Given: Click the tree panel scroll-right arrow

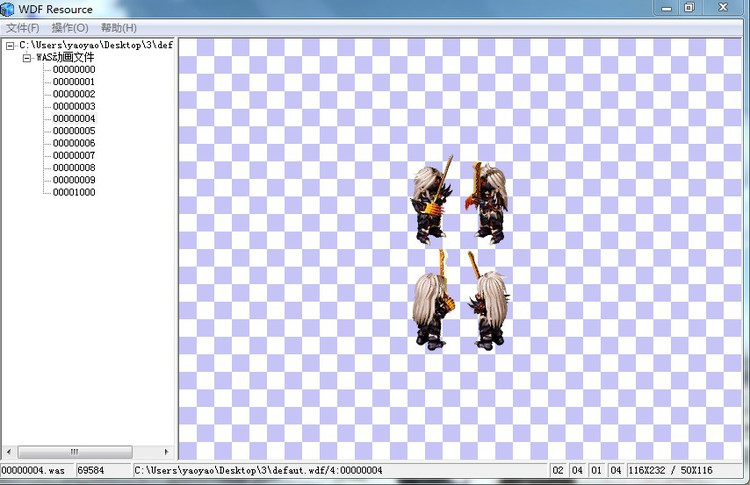Looking at the screenshot, I should tap(166, 452).
